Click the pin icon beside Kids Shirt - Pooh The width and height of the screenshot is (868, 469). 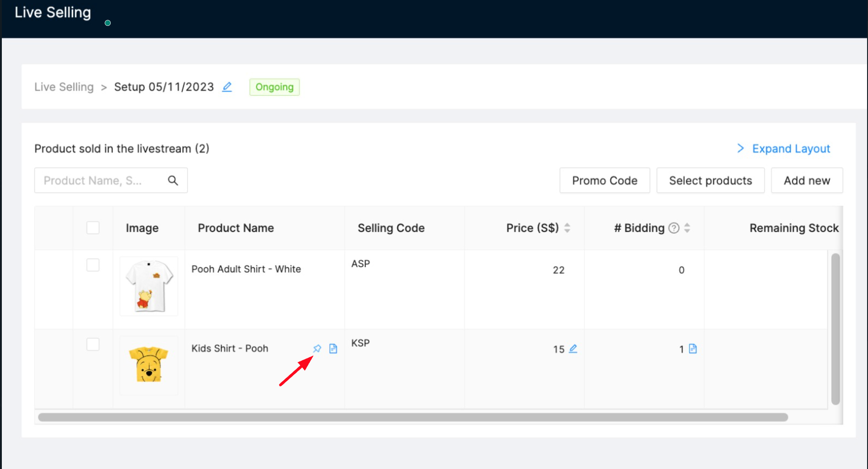point(317,349)
